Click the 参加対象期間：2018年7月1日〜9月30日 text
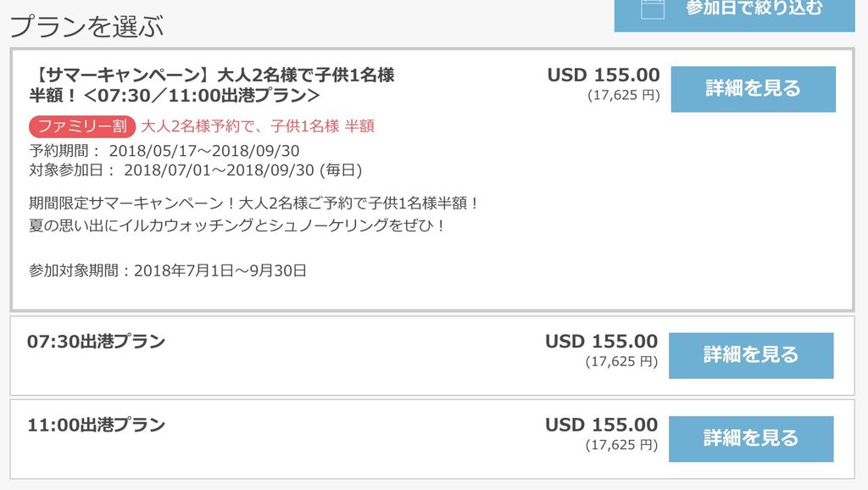 point(168,270)
